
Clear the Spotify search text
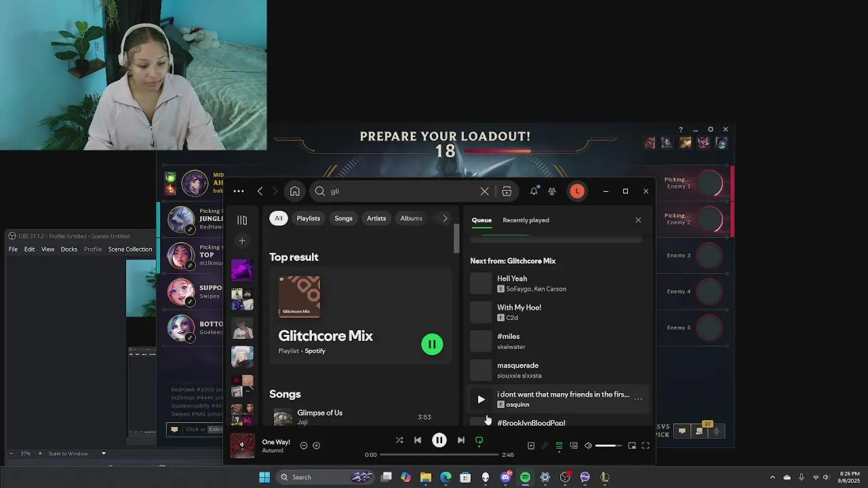pyautogui.click(x=484, y=191)
